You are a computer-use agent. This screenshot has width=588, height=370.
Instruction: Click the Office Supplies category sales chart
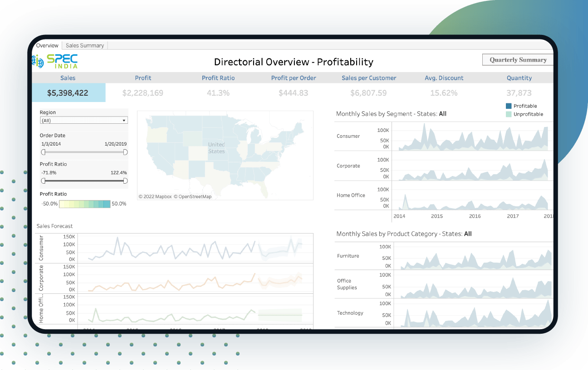[473, 285]
